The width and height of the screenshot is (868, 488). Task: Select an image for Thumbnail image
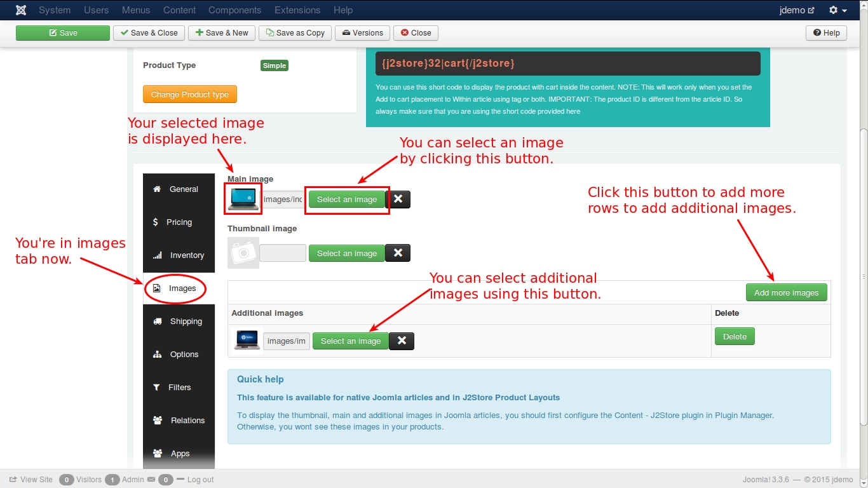[x=347, y=253]
